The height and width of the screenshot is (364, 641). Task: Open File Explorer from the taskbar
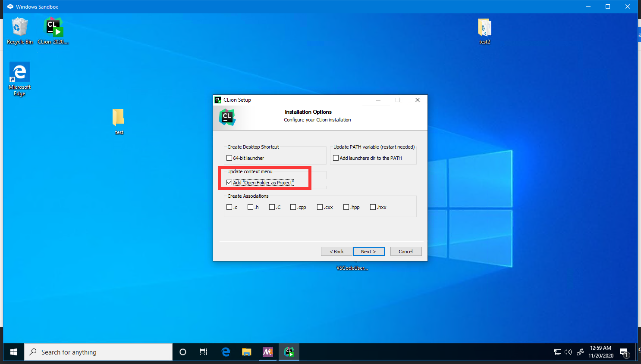[x=246, y=352]
